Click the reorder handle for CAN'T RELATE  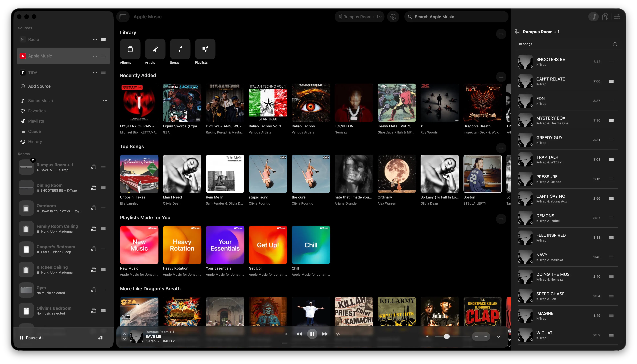(x=611, y=81)
